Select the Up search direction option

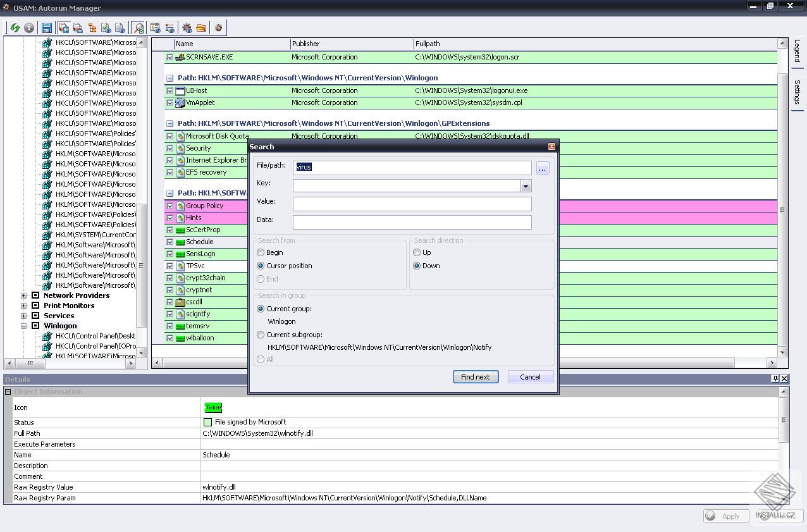(417, 252)
